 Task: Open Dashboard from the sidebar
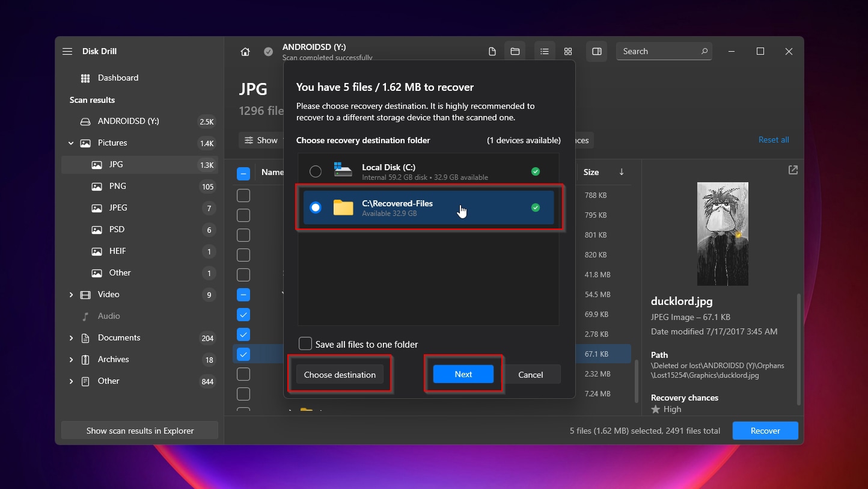(x=138, y=78)
